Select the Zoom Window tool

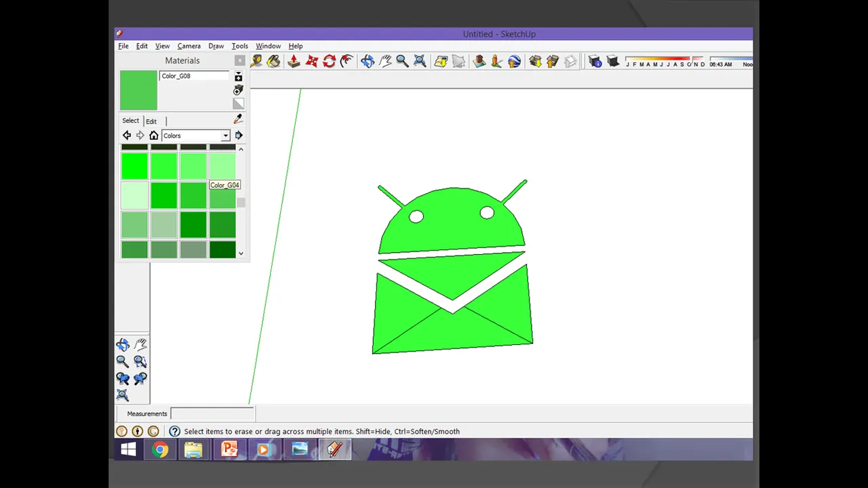coord(140,362)
